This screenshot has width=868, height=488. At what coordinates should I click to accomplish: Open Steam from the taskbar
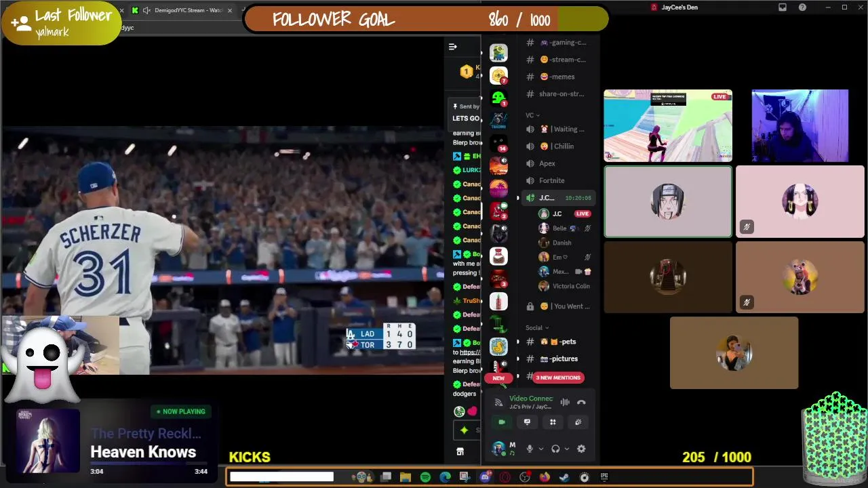[564, 477]
